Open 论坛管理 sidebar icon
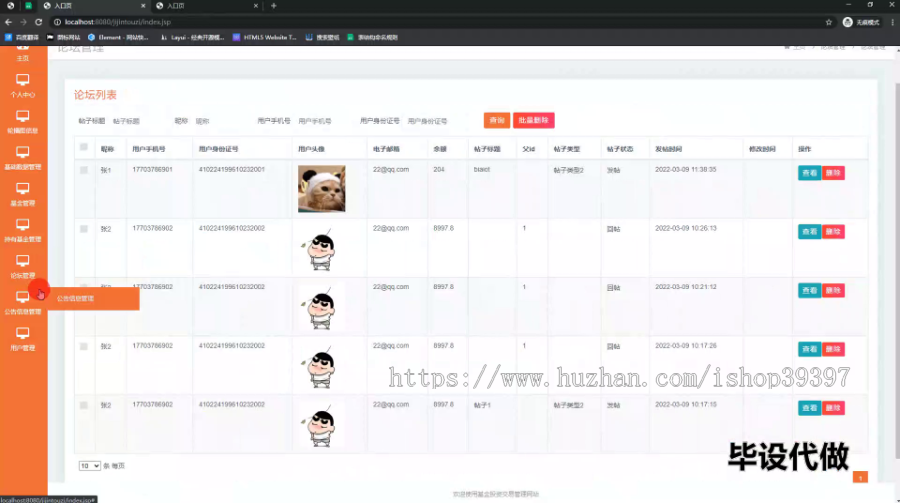 pos(22,261)
